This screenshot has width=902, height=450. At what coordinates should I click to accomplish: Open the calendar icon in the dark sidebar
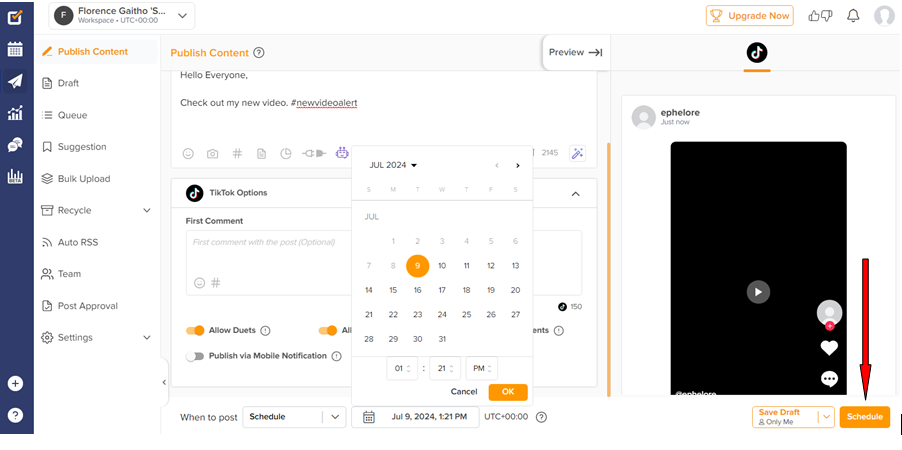(x=15, y=49)
